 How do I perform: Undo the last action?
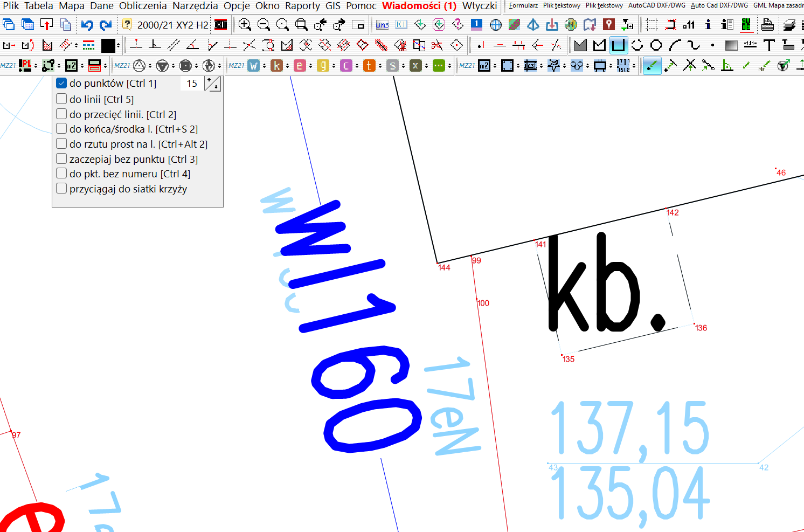(87, 25)
